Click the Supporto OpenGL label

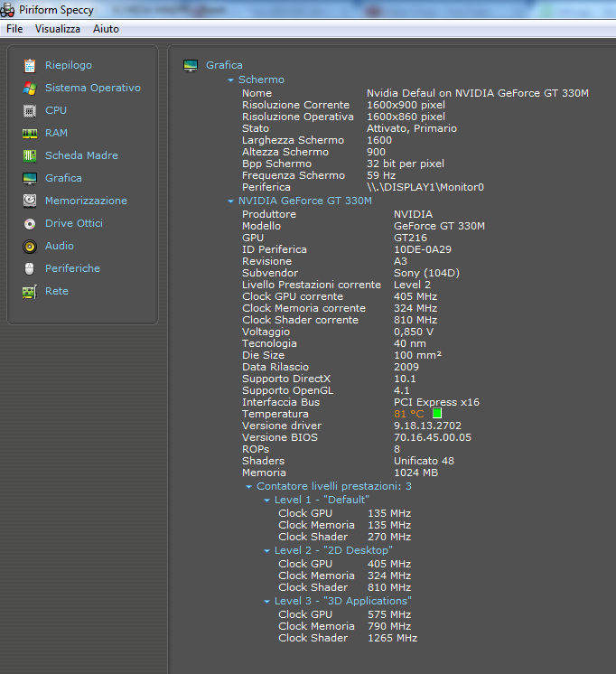pyautogui.click(x=287, y=390)
